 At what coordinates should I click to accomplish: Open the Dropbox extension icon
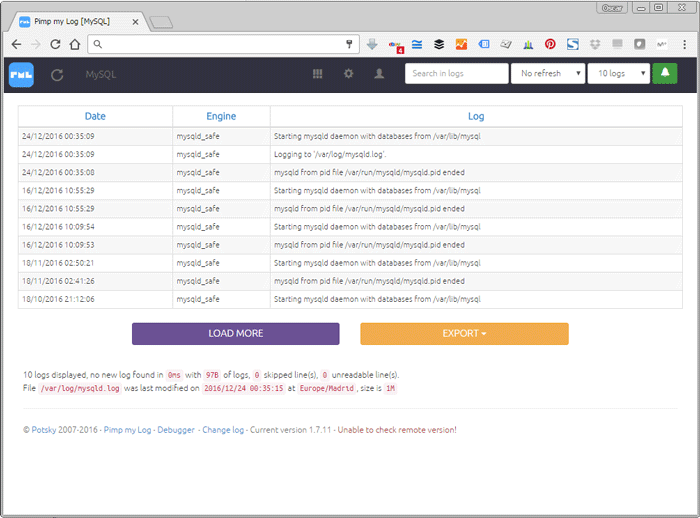[x=595, y=44]
